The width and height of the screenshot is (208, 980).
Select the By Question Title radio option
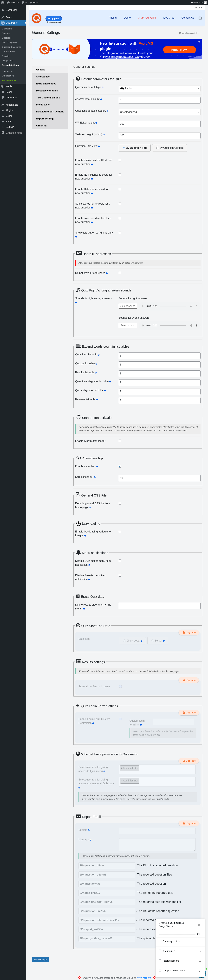pos(135,148)
